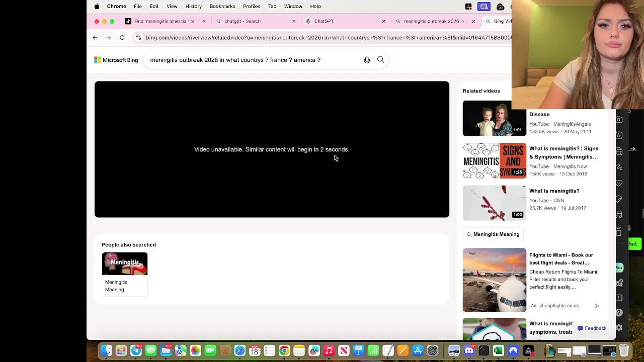644x362 pixels.
Task: Open the File menu
Action: pyautogui.click(x=137, y=7)
